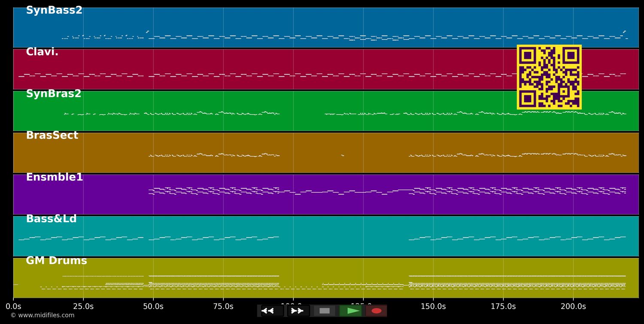Click the QR code overlay

coord(549,76)
